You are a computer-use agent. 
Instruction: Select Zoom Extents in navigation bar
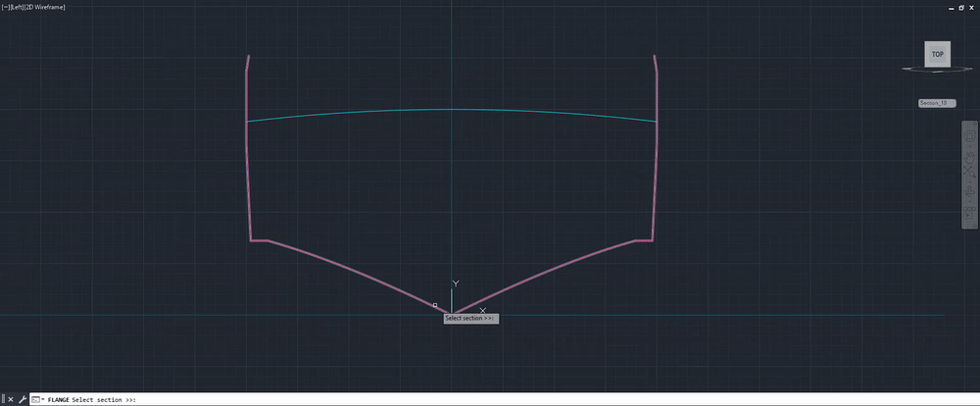click(970, 172)
